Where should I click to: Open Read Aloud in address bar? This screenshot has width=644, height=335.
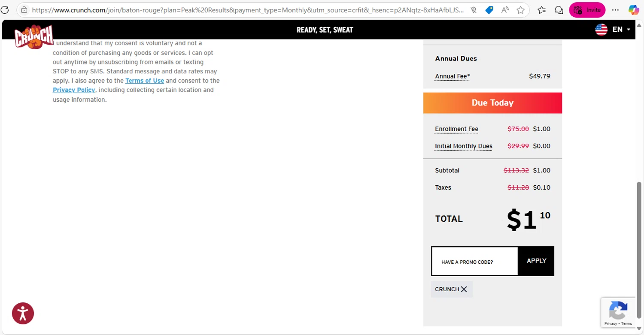[x=505, y=10]
